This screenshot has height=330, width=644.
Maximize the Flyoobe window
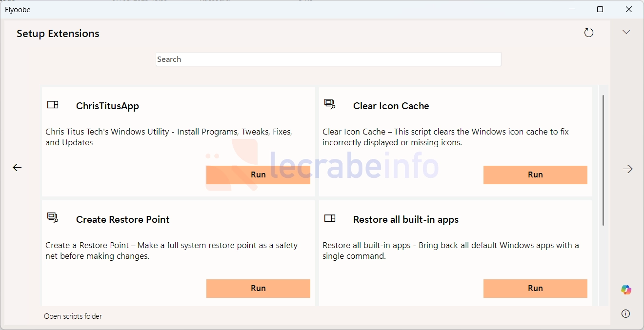[x=600, y=9]
